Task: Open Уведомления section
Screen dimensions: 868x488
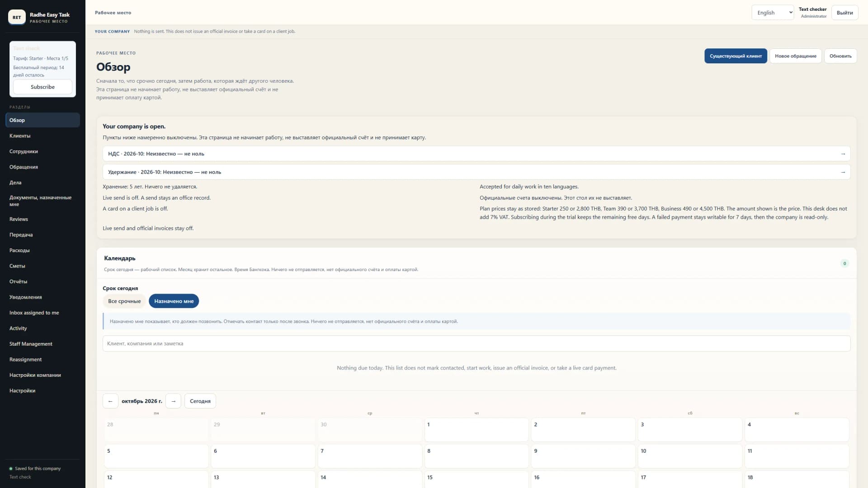Action: [x=42, y=297]
